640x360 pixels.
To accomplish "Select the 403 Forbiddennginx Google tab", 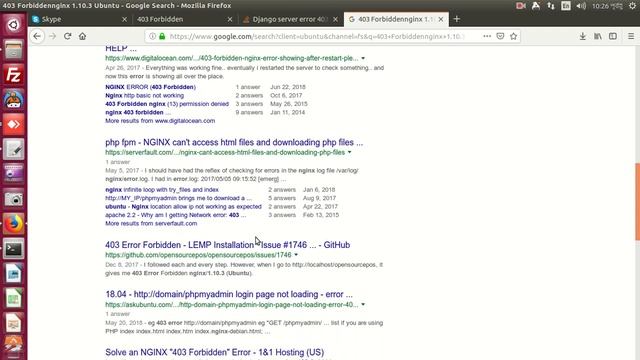I will point(396,19).
